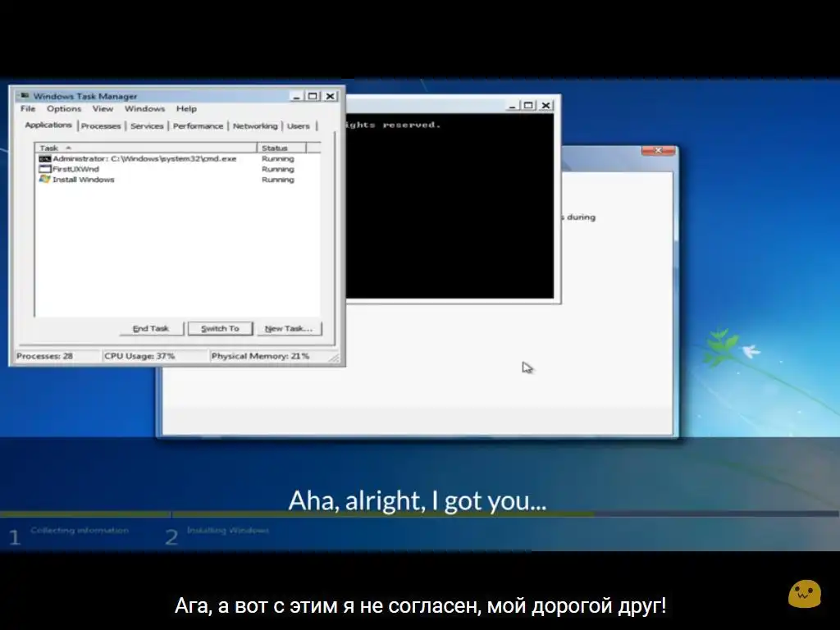Maximize the Windows Task Manager window
This screenshot has height=630, width=840.
(x=313, y=96)
